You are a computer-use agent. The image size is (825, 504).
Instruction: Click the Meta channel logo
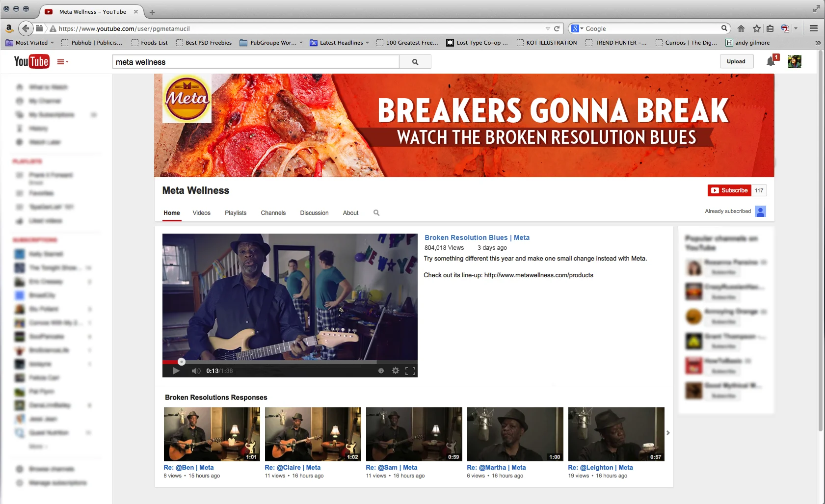(x=187, y=98)
